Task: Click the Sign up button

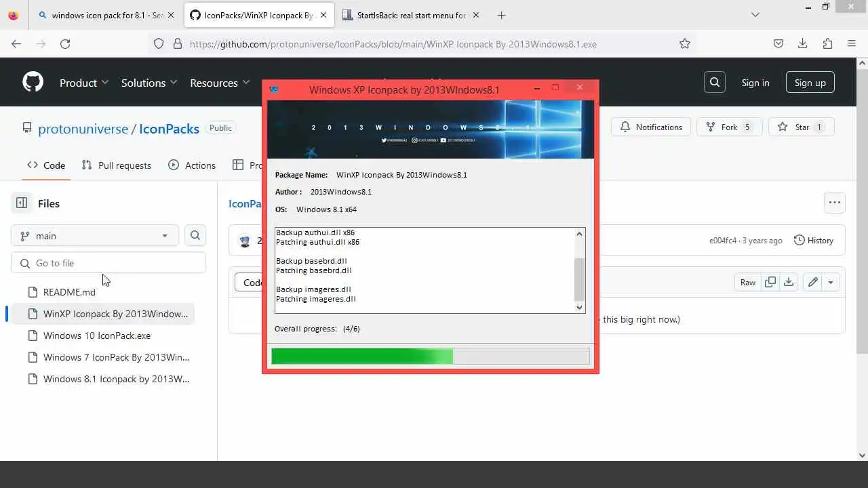Action: click(810, 83)
